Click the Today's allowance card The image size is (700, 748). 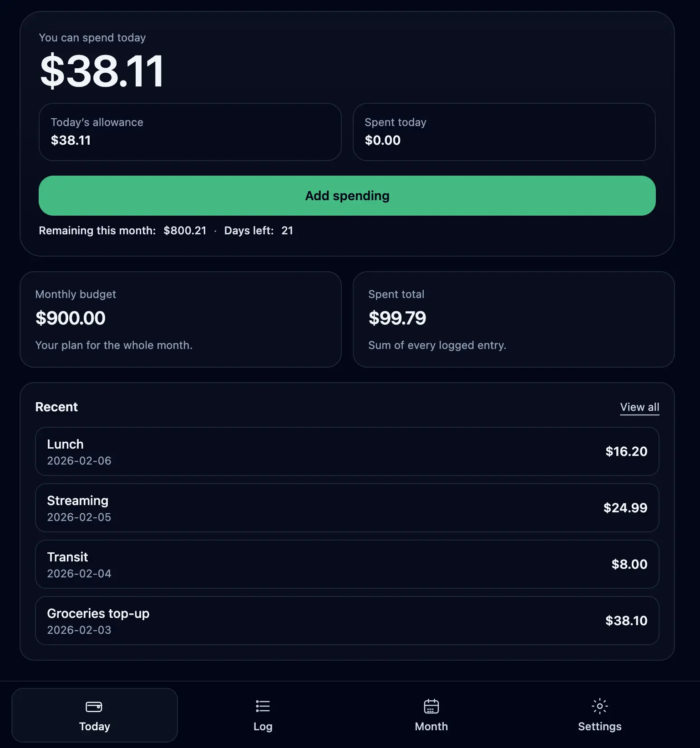[x=190, y=132]
